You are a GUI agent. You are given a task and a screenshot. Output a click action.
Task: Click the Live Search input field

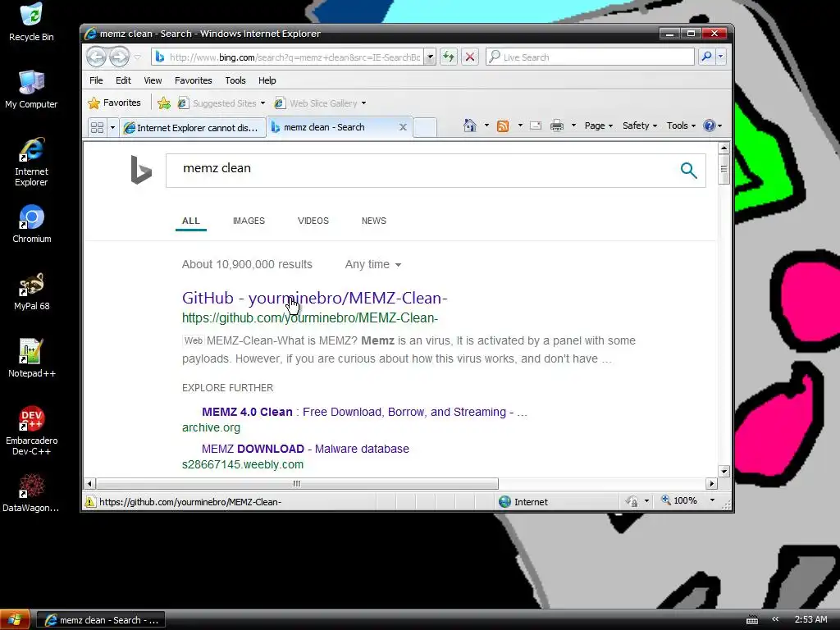click(590, 57)
